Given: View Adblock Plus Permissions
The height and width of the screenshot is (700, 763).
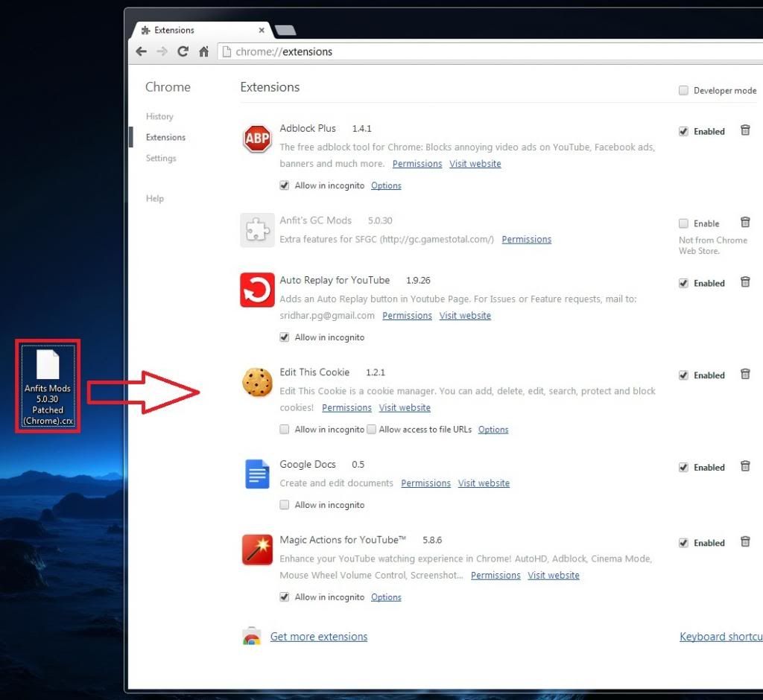Looking at the screenshot, I should coord(417,164).
